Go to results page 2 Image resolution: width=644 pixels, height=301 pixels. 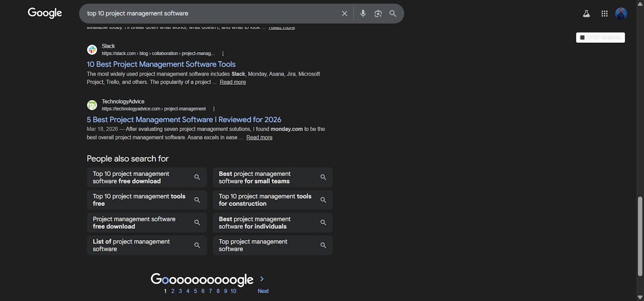(173, 291)
